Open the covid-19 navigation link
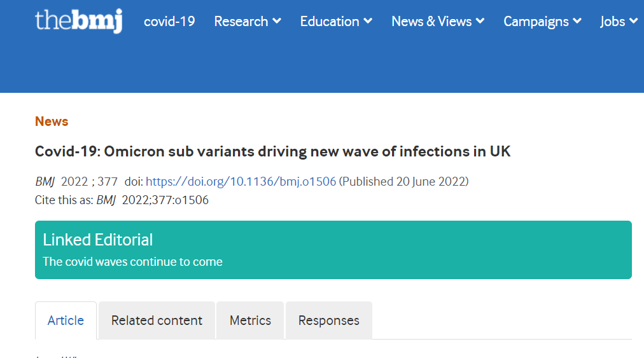The image size is (644, 358). [169, 22]
